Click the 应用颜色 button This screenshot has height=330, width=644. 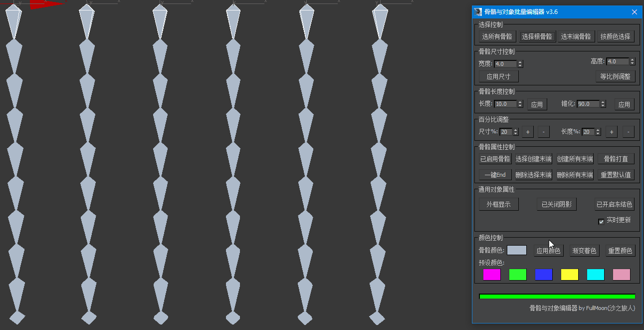click(x=548, y=251)
